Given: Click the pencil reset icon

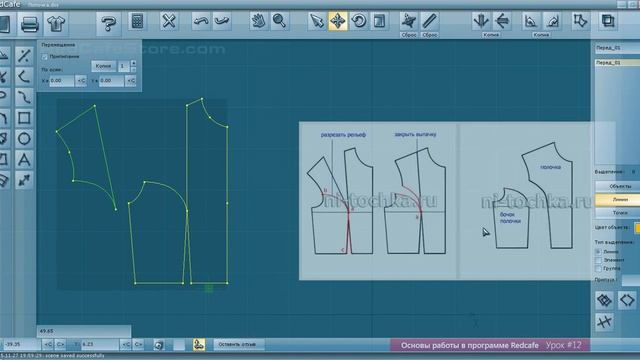Looking at the screenshot, I should pos(430,21).
